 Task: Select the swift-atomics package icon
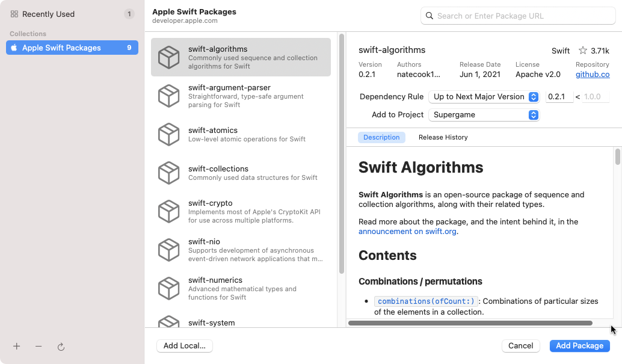click(x=169, y=134)
